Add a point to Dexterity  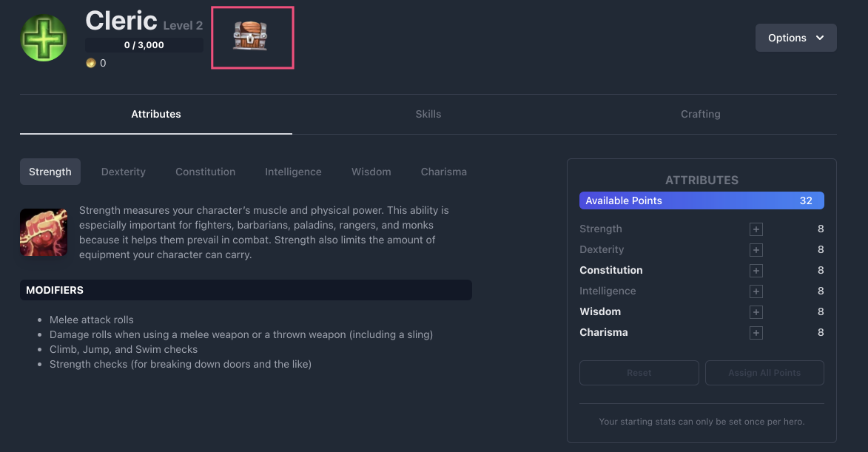pyautogui.click(x=756, y=250)
